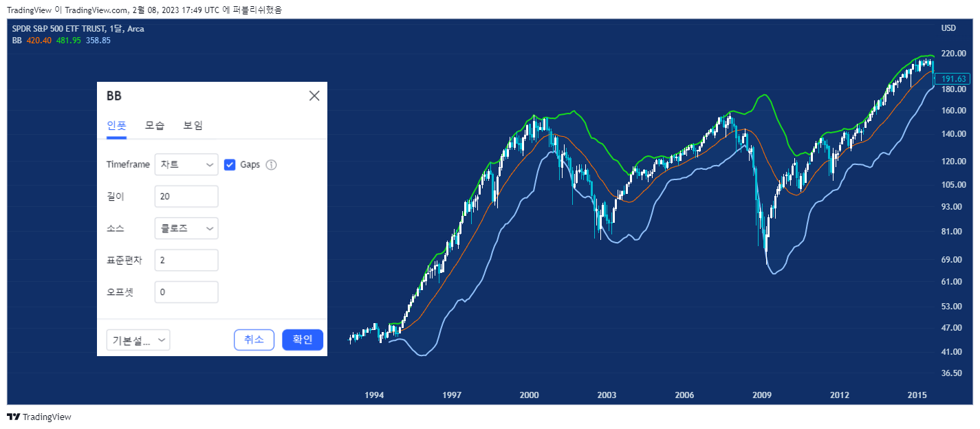Close the BB settings dialog

(x=314, y=96)
